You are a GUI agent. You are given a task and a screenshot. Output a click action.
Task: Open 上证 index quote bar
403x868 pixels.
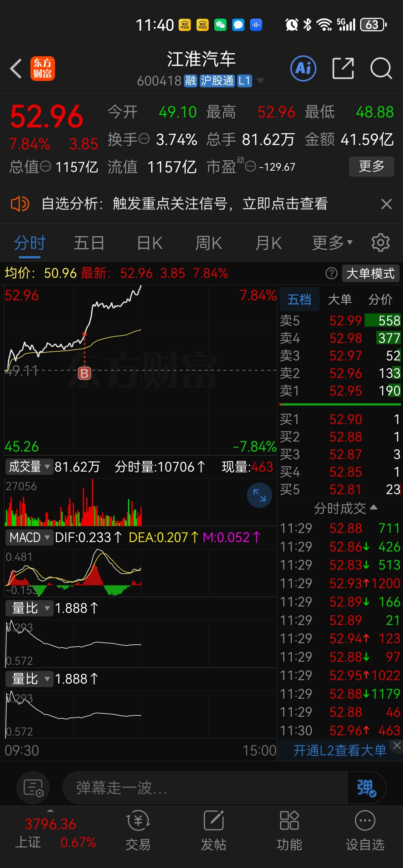(x=56, y=832)
